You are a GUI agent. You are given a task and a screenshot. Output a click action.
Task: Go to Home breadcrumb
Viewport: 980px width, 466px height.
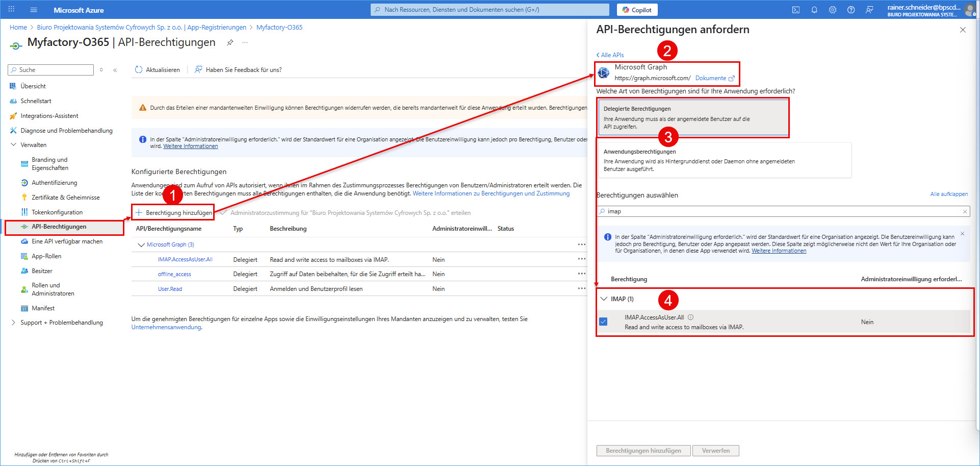click(x=18, y=28)
